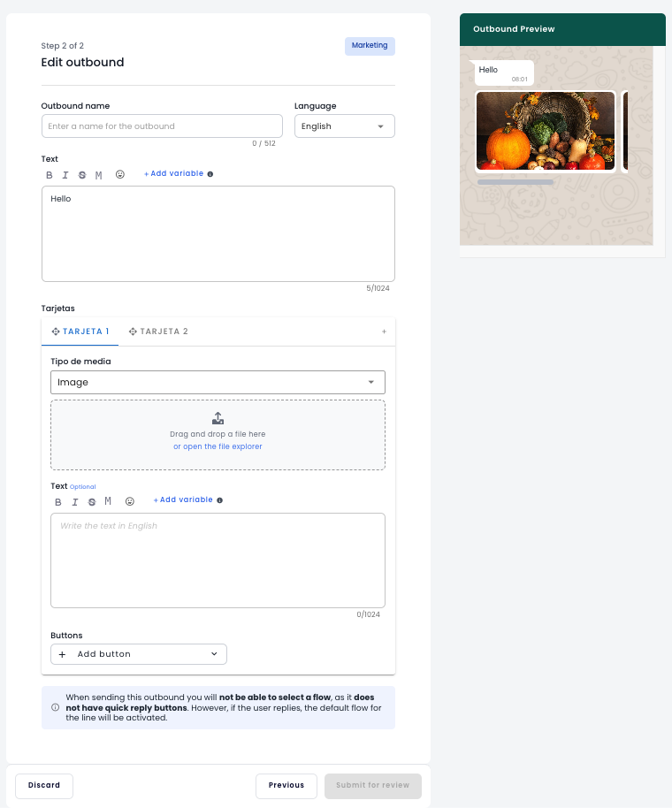The image size is (672, 808).
Task: Apply monospace in the main Text toolbar
Action: 98,175
